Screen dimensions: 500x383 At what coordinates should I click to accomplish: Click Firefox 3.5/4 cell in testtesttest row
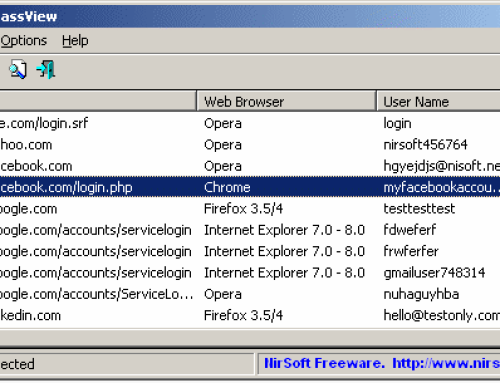tap(243, 209)
